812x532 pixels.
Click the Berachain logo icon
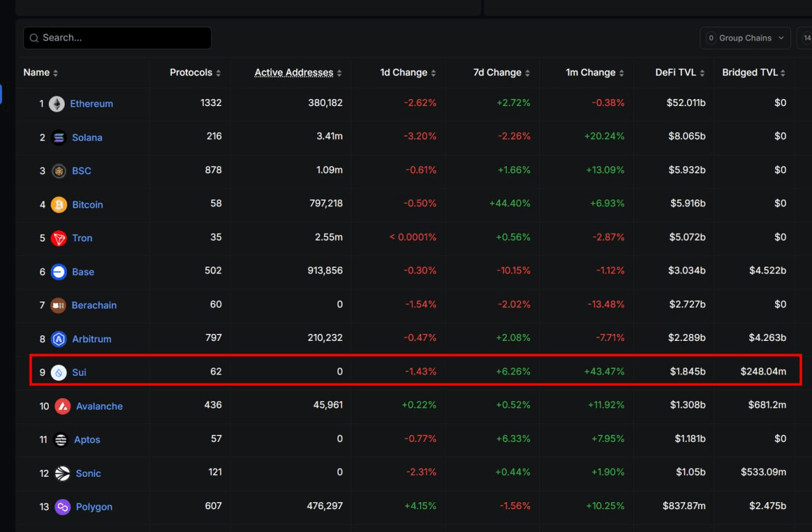pyautogui.click(x=58, y=305)
